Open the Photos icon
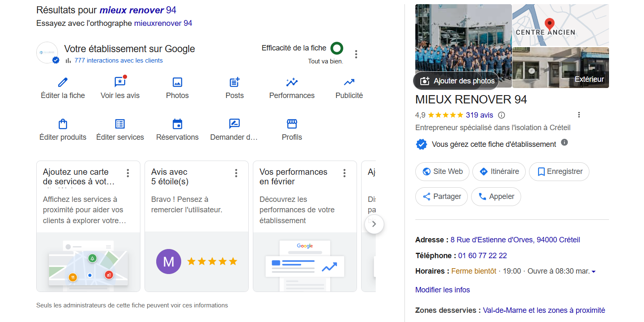 pyautogui.click(x=177, y=82)
